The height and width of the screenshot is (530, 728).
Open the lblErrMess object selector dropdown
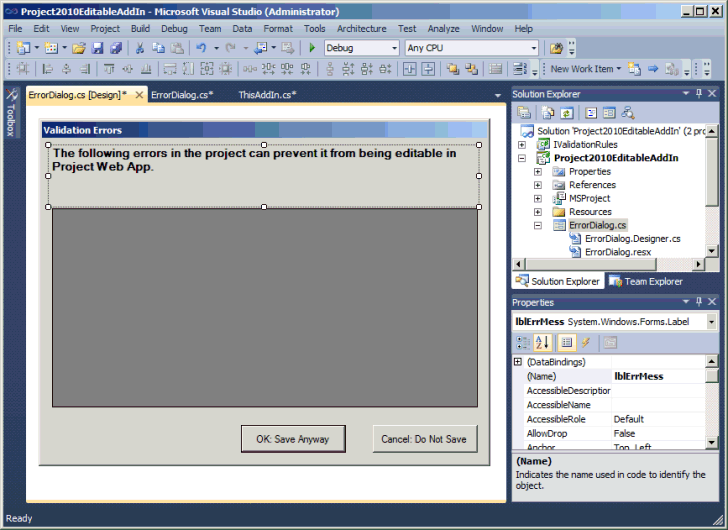point(711,322)
